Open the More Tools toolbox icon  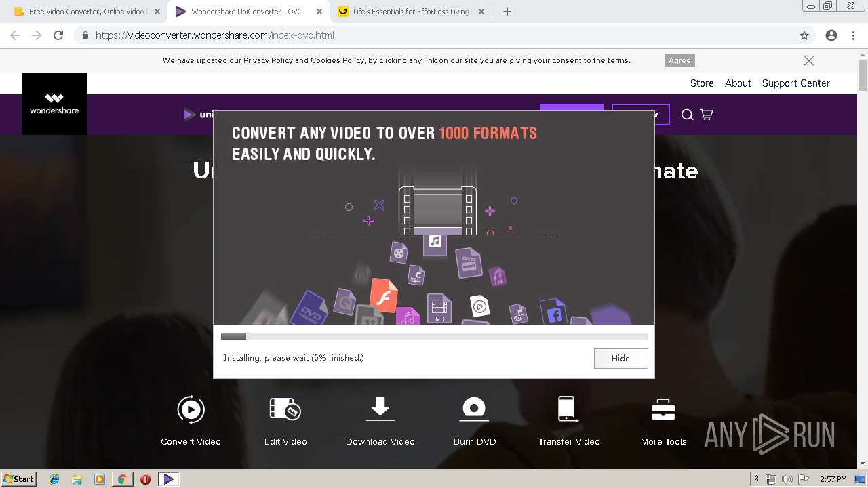[x=663, y=409]
